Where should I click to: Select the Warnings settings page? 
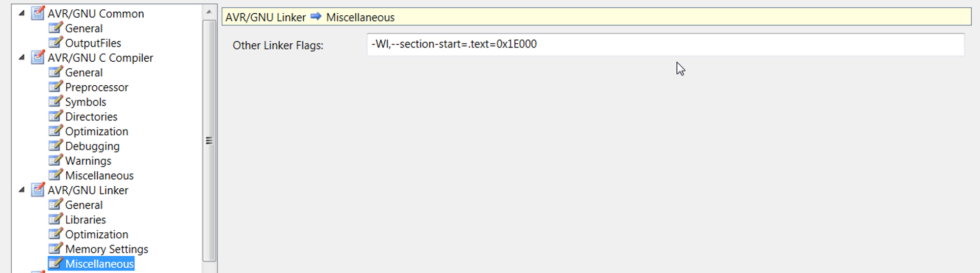point(88,161)
